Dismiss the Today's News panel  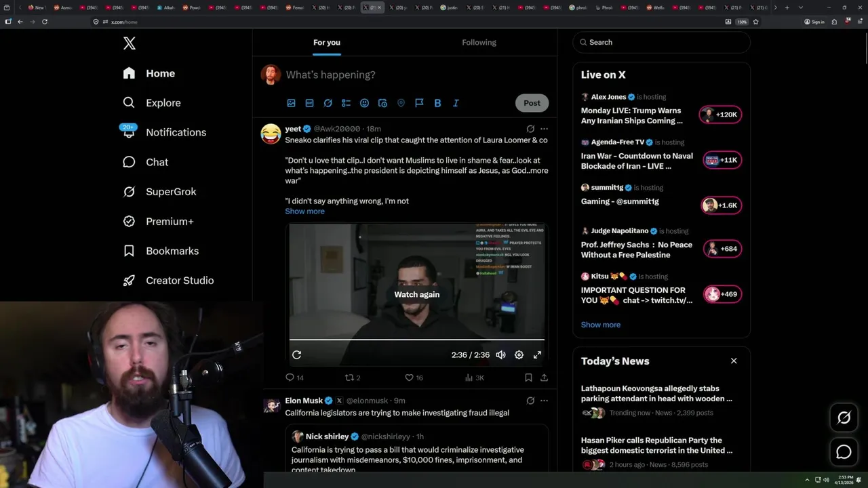tap(734, 361)
